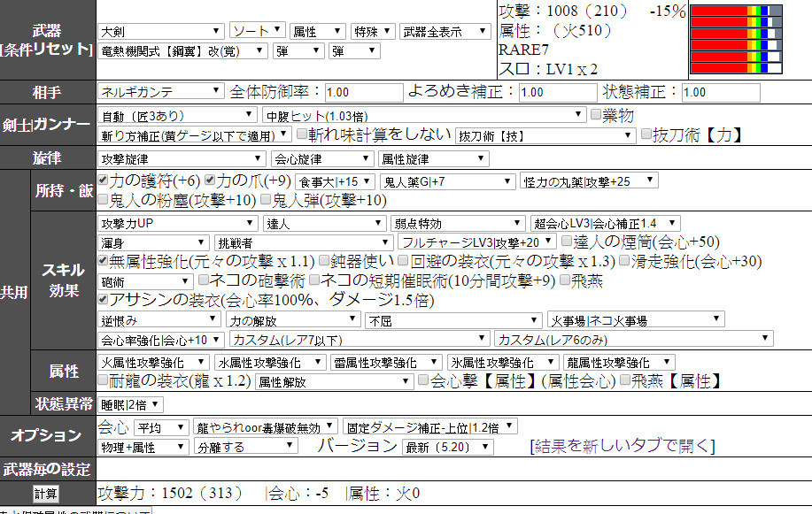Open the 大剣 weapon type dropdown
The height and width of the screenshot is (514, 812).
pyautogui.click(x=160, y=32)
